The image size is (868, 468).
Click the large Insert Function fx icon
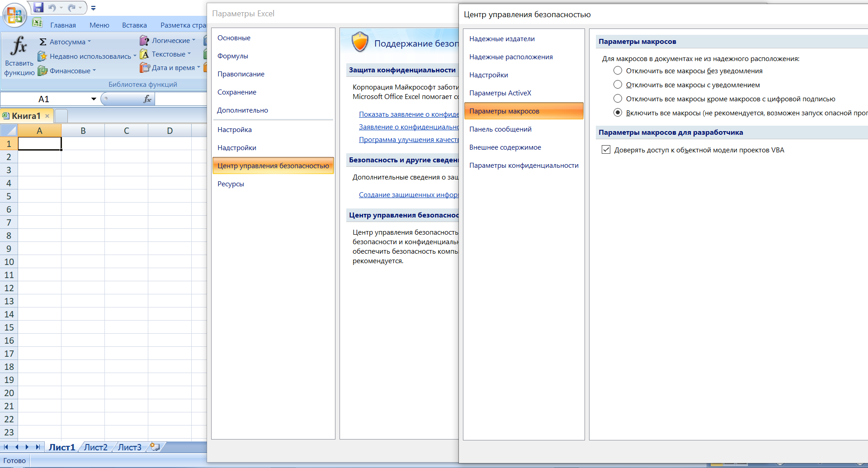pos(19,46)
